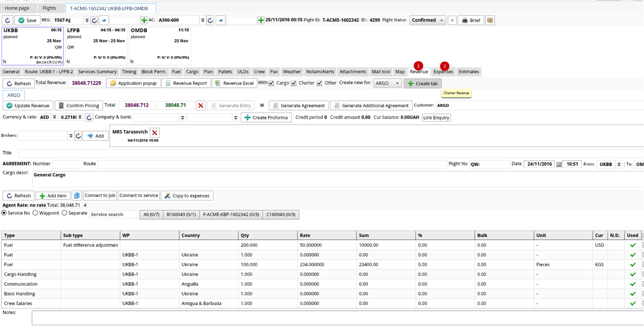Refresh the Currency & rate value

[89, 118]
